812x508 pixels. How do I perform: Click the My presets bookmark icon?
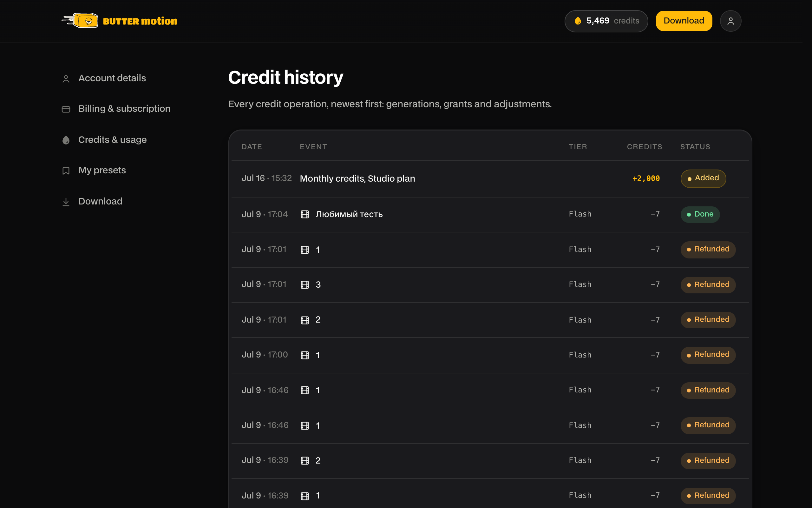point(66,171)
